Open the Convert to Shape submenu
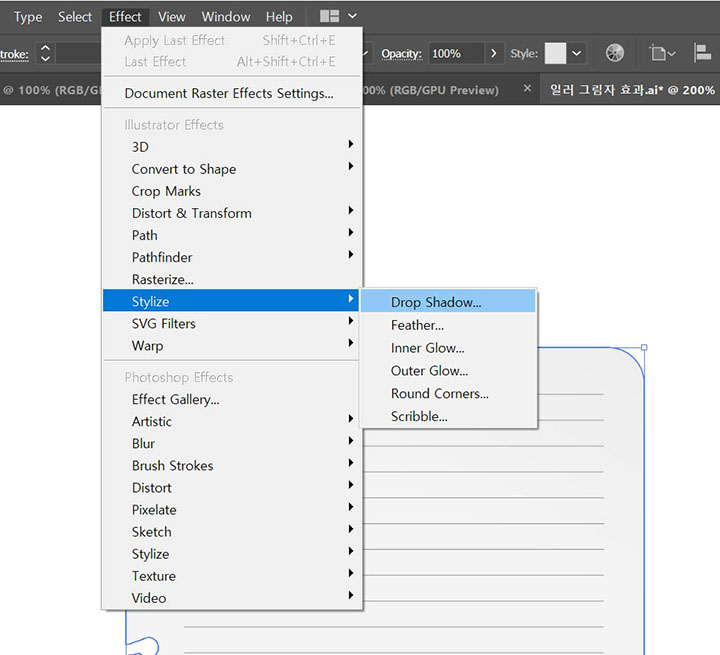This screenshot has height=655, width=720. 232,169
